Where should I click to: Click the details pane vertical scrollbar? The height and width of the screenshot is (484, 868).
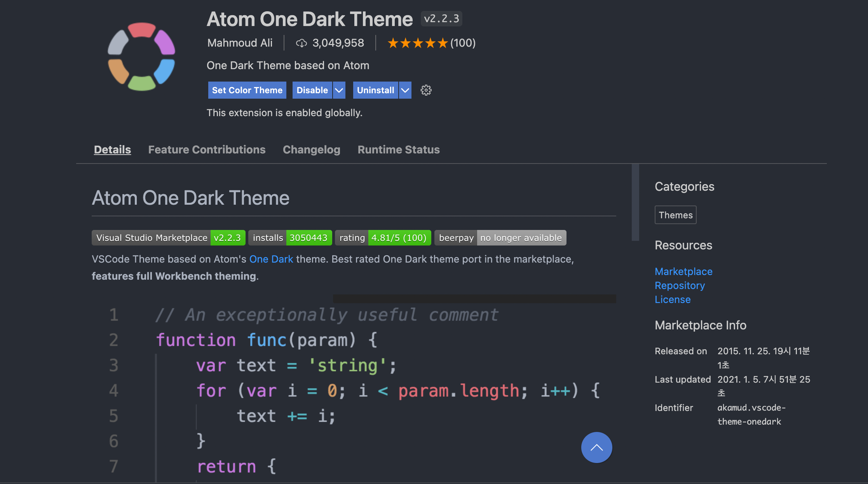click(635, 202)
